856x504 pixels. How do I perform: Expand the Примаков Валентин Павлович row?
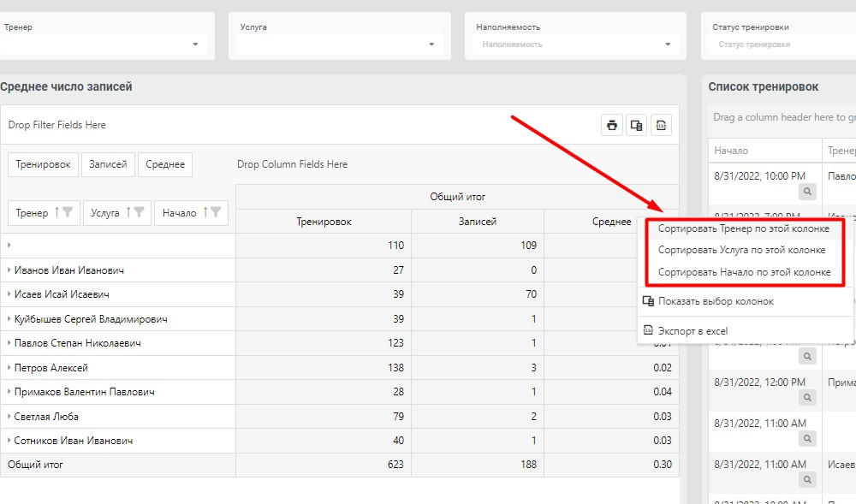click(9, 392)
